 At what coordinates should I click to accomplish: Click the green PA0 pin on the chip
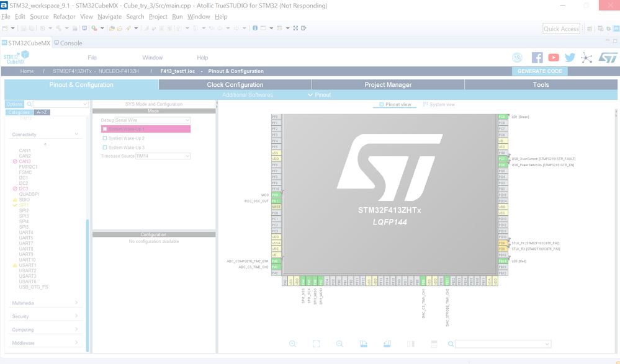point(276,261)
